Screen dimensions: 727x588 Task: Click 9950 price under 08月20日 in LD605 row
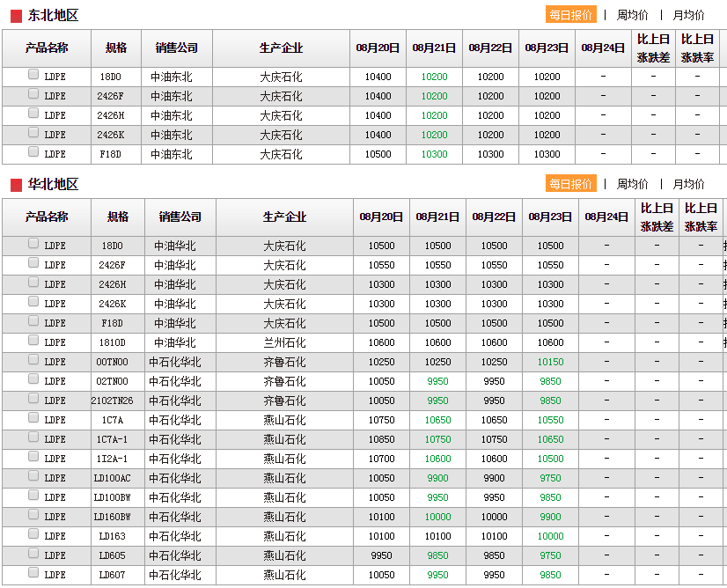pyautogui.click(x=382, y=555)
